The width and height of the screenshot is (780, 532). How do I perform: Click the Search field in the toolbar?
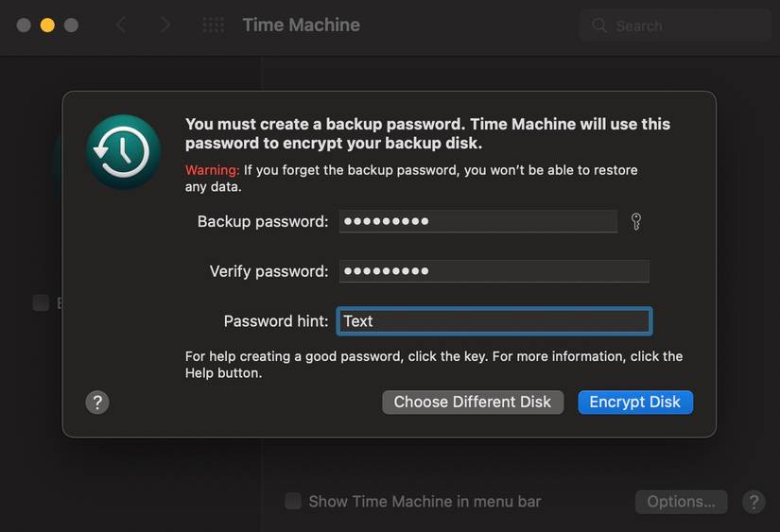point(681,26)
